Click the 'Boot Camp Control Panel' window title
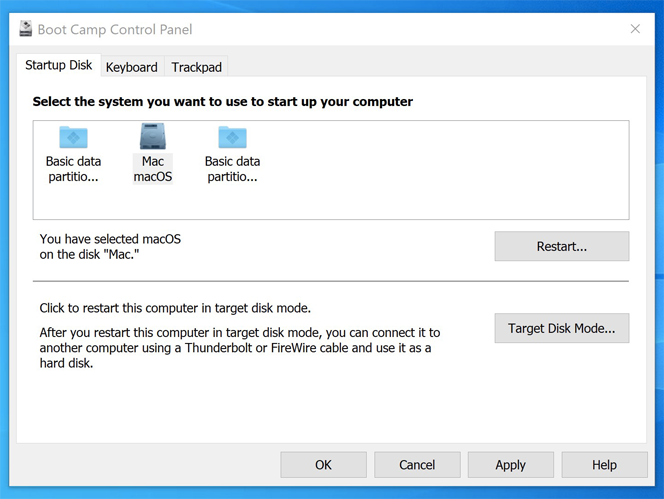 (115, 29)
